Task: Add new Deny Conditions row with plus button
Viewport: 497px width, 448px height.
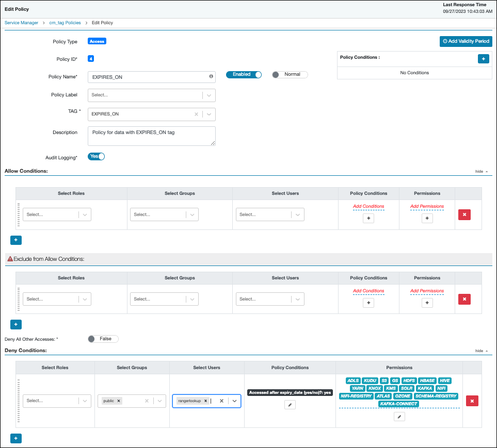Action: 16,438
